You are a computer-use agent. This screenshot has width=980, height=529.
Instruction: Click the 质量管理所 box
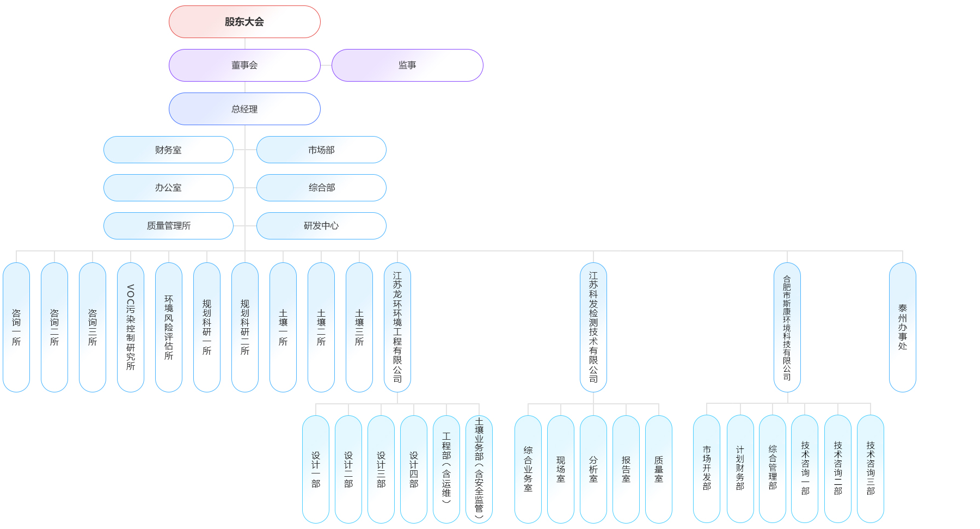[x=168, y=226]
